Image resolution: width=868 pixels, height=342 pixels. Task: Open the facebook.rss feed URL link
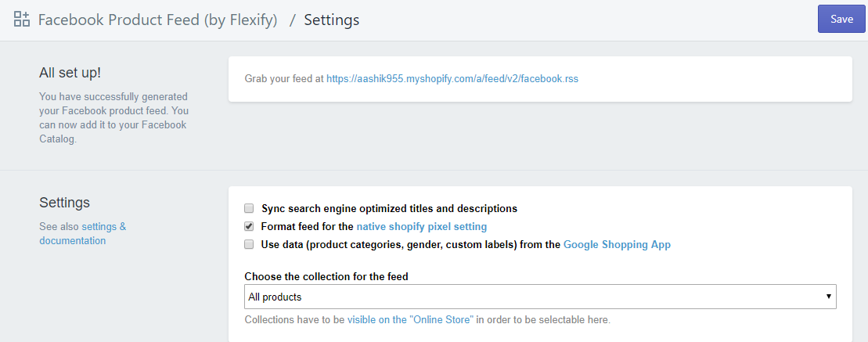click(452, 78)
